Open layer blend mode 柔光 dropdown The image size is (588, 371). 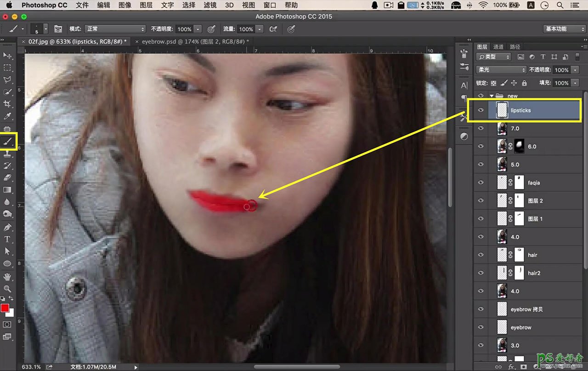click(501, 70)
